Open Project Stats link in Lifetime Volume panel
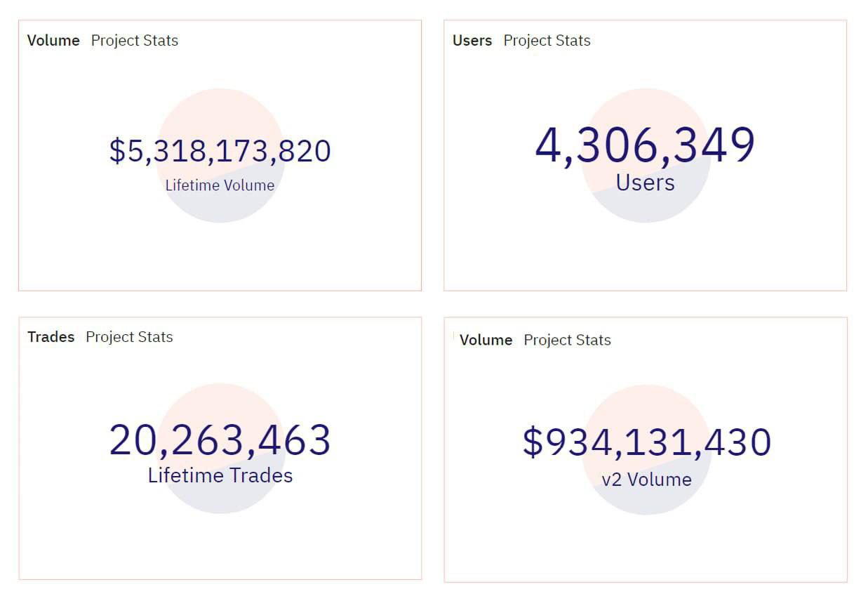Image resolution: width=868 pixels, height=601 pixels. [x=135, y=41]
